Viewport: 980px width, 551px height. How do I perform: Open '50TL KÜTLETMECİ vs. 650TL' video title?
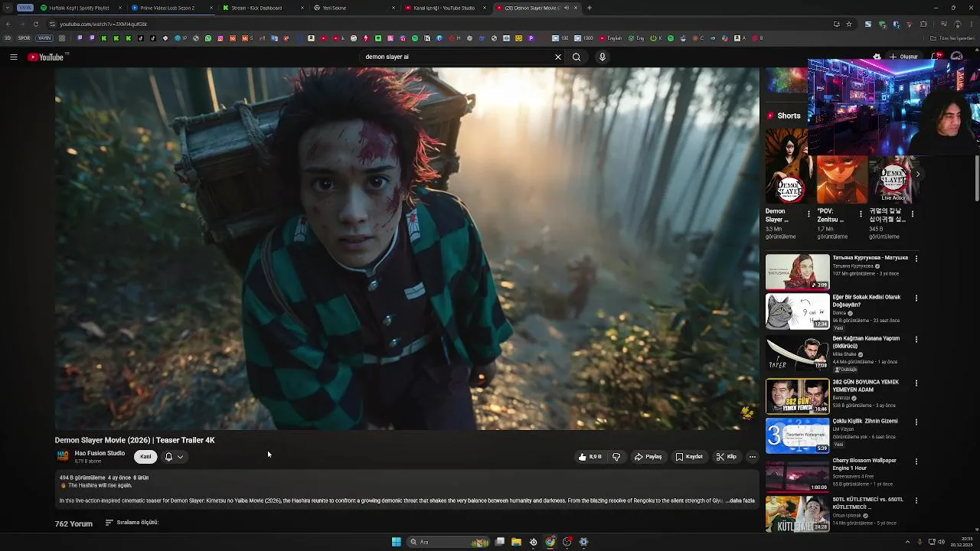[868, 503]
